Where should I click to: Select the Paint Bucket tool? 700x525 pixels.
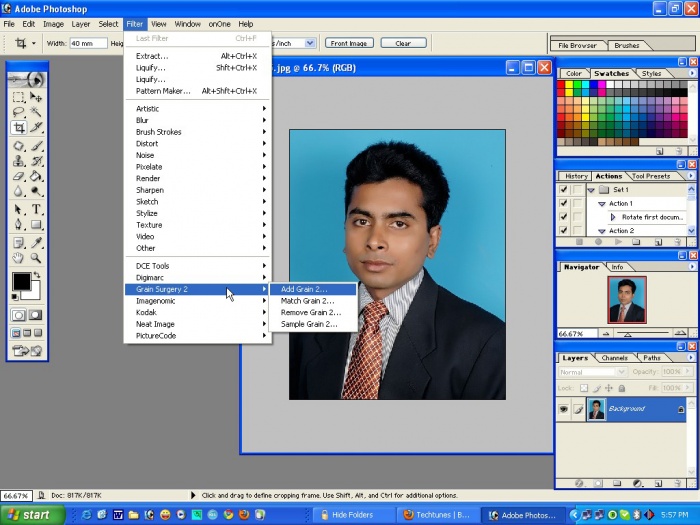point(36,176)
